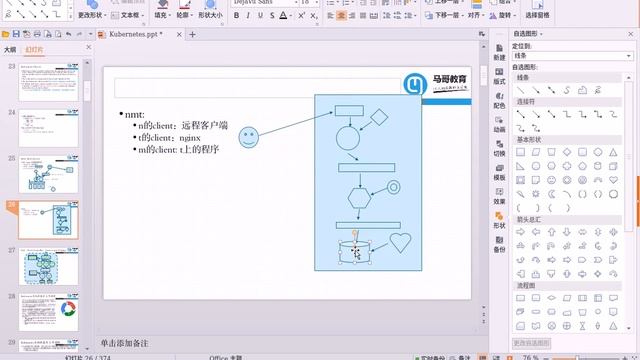Toggle superscript formatting
The width and height of the screenshot is (640, 360).
click(302, 16)
